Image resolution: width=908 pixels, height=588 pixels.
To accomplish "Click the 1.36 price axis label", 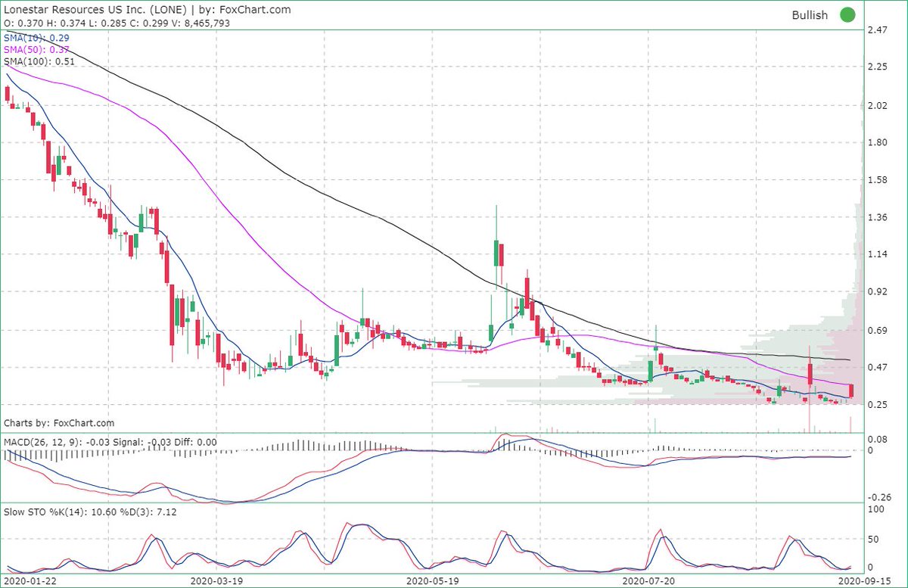I will pos(878,217).
